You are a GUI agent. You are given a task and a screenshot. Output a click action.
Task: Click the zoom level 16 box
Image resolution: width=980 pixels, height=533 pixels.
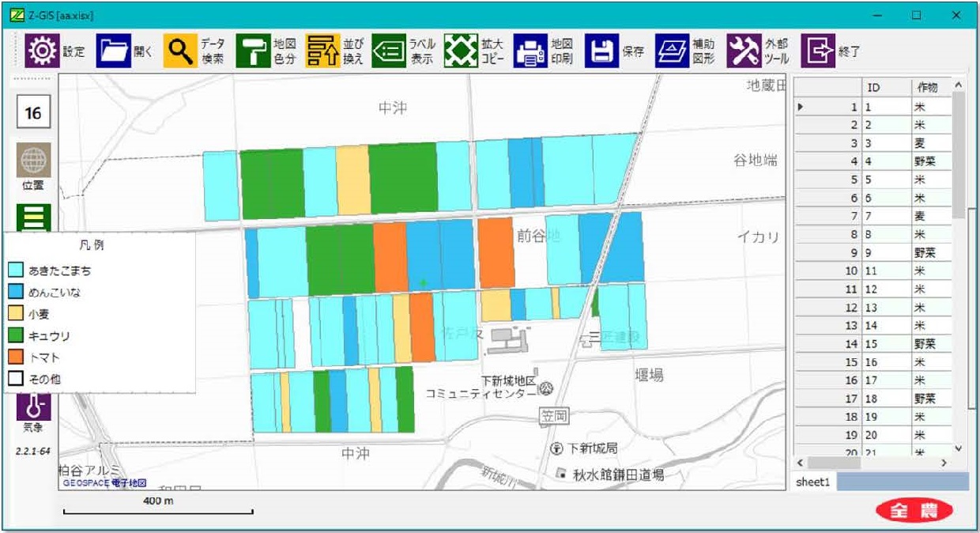click(33, 114)
